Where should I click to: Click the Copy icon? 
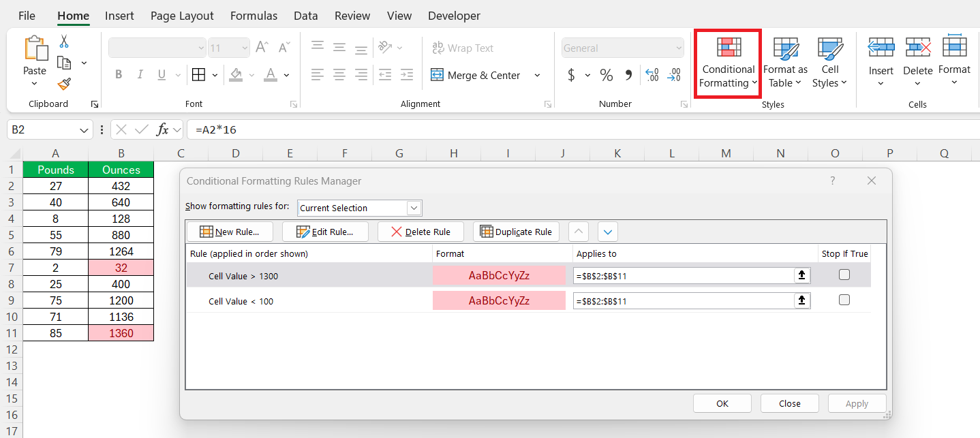[x=65, y=63]
